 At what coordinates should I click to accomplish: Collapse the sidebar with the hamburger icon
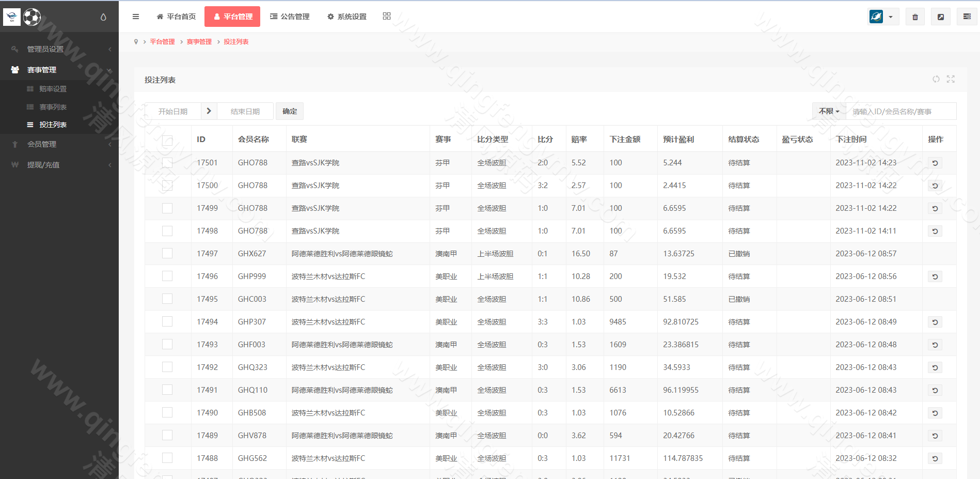pyautogui.click(x=135, y=16)
